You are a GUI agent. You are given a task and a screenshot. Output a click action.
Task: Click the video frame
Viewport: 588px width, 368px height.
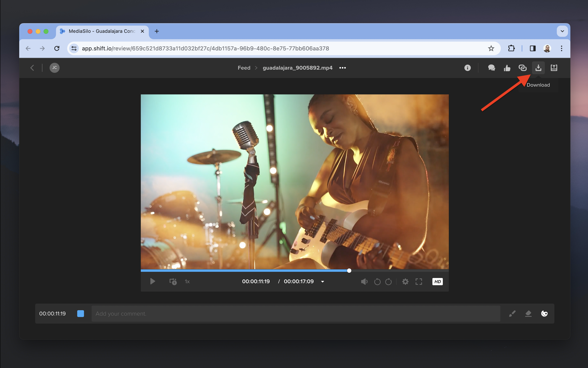[x=294, y=182]
